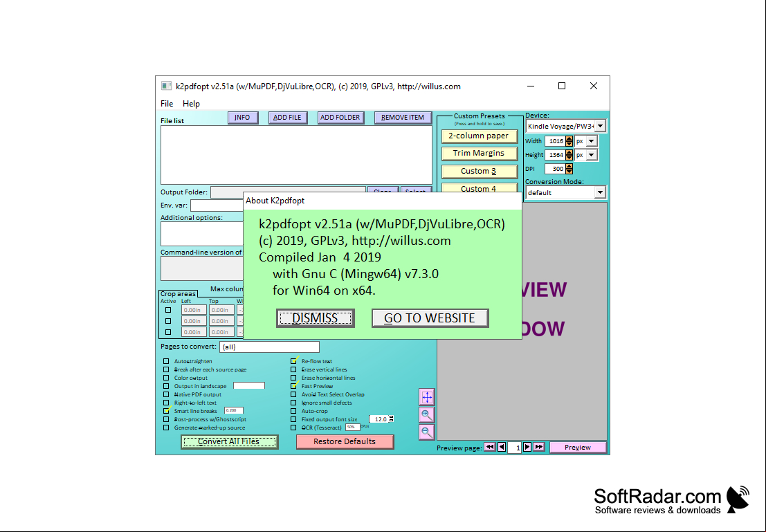
Task: Check Break after each source page
Action: point(166,370)
